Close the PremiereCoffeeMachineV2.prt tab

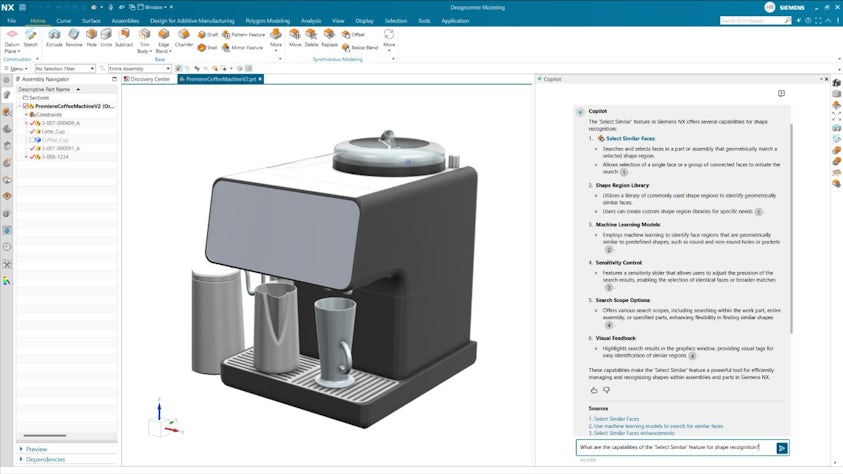coord(260,79)
